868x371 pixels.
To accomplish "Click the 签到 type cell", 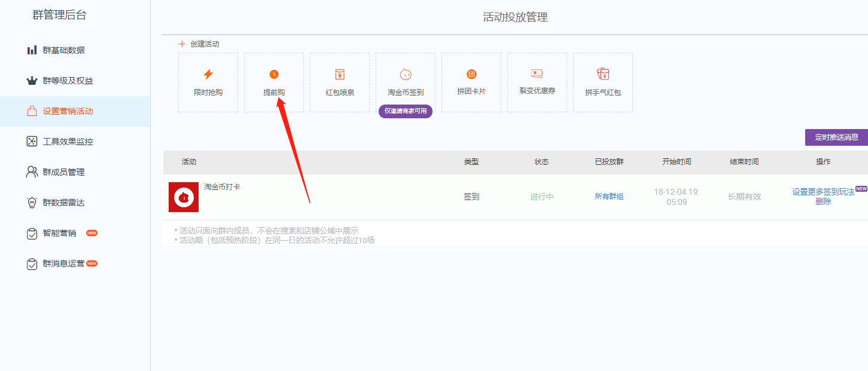I will click(471, 197).
